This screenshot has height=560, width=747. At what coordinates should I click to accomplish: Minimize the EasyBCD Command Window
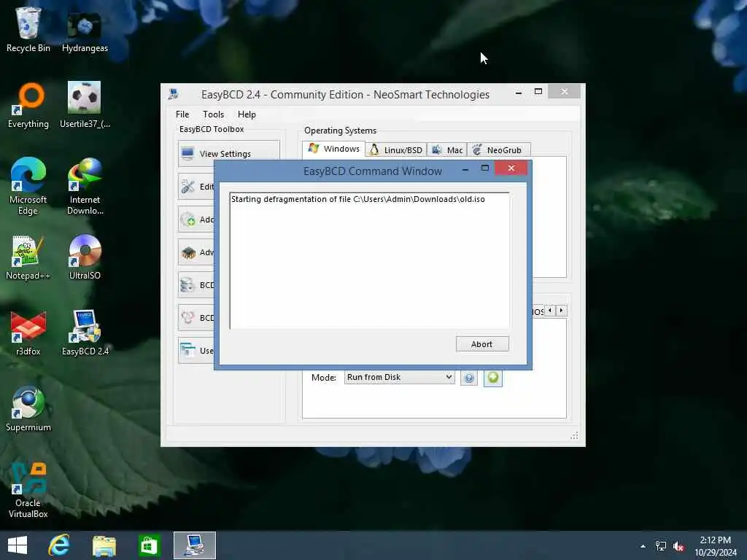[x=465, y=169]
